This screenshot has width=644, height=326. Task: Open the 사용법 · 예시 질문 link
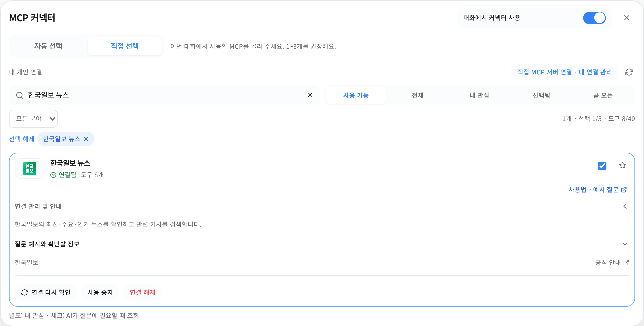[x=597, y=190]
